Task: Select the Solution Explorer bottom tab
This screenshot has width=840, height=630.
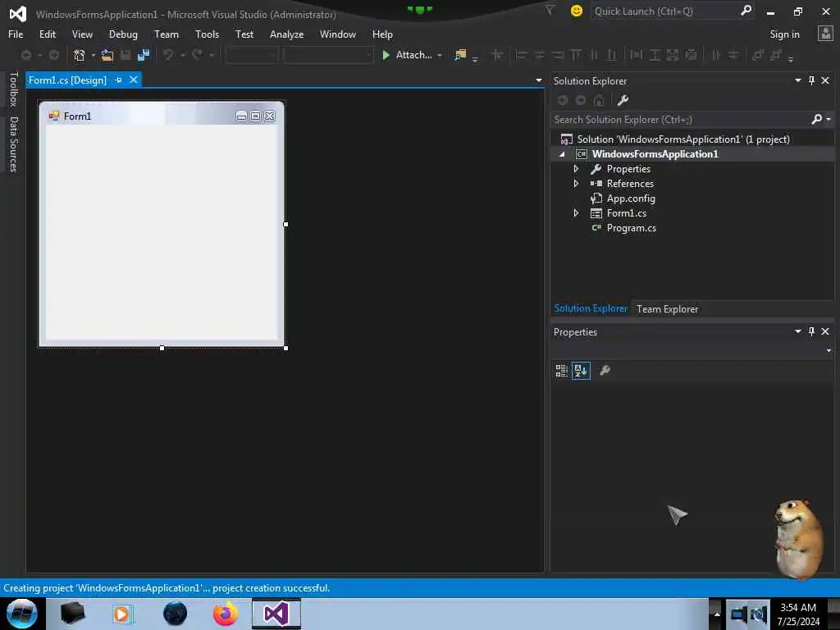Action: pyautogui.click(x=591, y=308)
